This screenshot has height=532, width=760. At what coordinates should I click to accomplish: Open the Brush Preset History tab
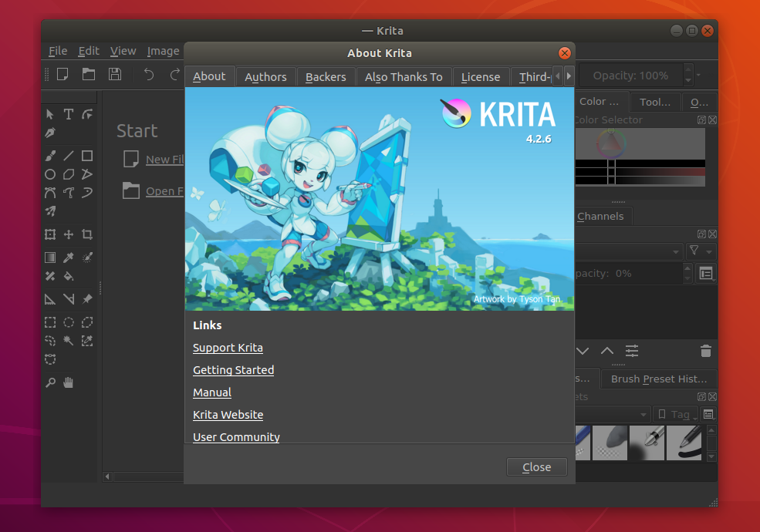(x=659, y=379)
